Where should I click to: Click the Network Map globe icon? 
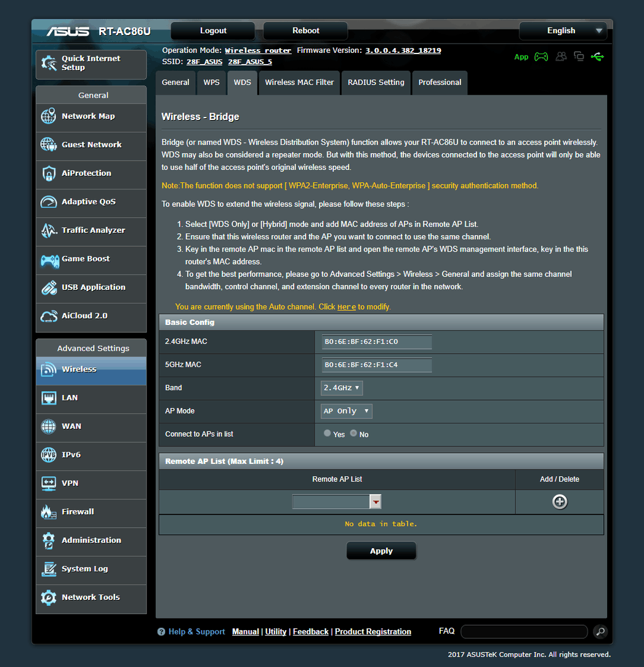click(x=49, y=116)
